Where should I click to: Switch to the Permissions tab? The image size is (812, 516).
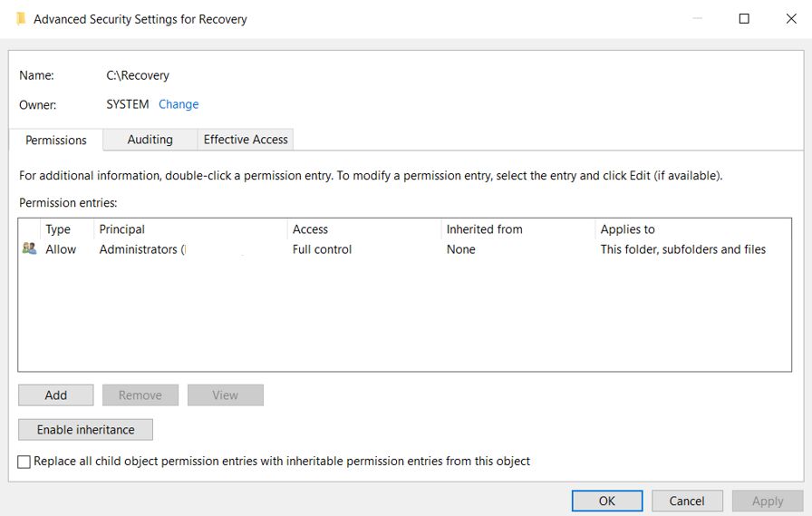(x=56, y=140)
